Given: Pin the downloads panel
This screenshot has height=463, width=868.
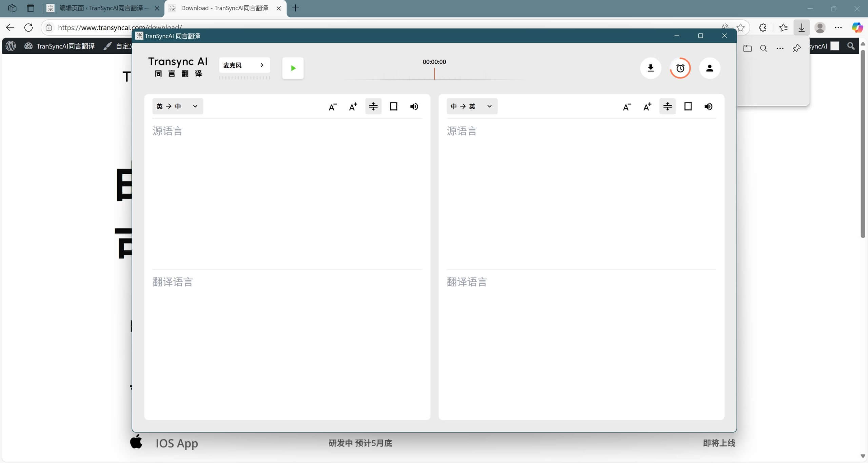Looking at the screenshot, I should (796, 48).
